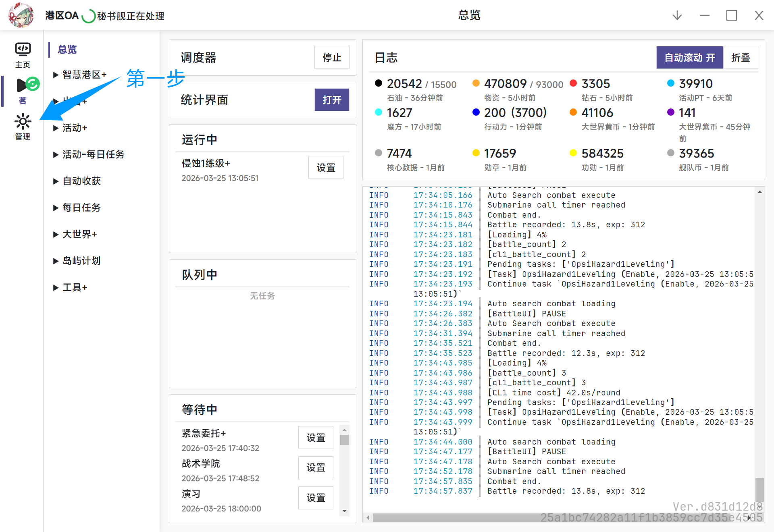Toggle the 自动滚动 开 auto-scroll button

point(689,58)
